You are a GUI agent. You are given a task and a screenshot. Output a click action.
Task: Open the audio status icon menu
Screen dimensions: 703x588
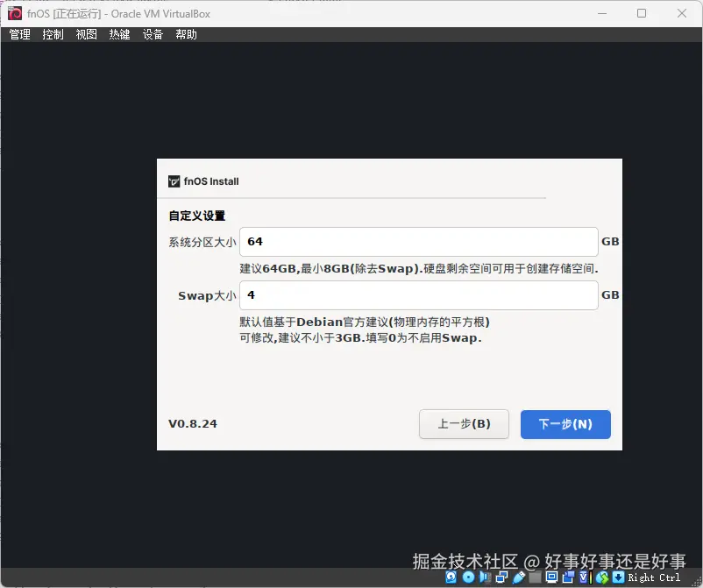[x=485, y=577]
